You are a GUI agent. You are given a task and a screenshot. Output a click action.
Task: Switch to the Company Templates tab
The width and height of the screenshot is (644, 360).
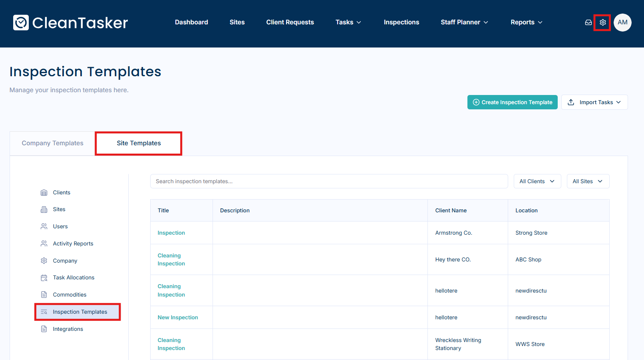pos(52,143)
